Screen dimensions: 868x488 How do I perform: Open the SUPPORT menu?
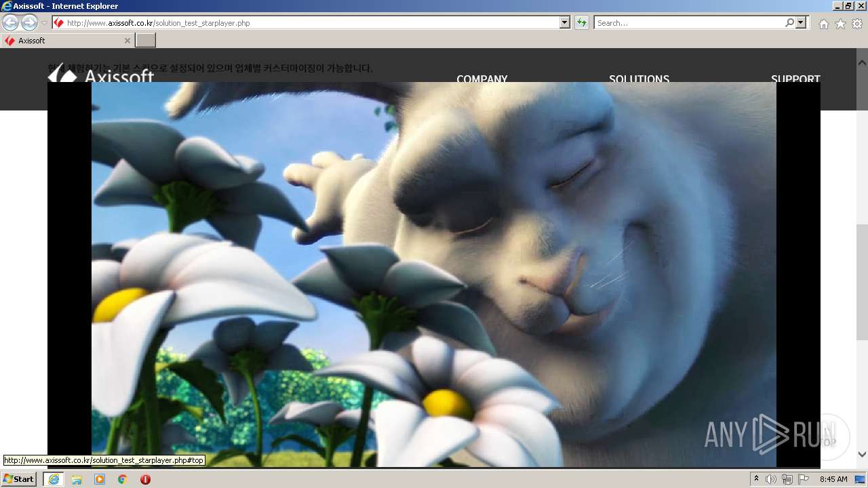click(795, 79)
